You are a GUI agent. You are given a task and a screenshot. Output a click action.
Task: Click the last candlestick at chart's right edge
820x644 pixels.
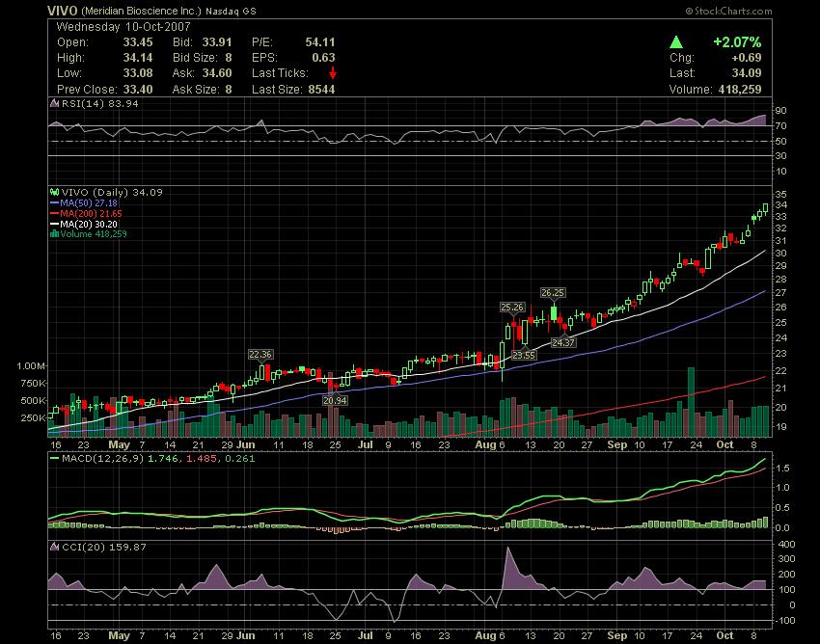coord(765,208)
